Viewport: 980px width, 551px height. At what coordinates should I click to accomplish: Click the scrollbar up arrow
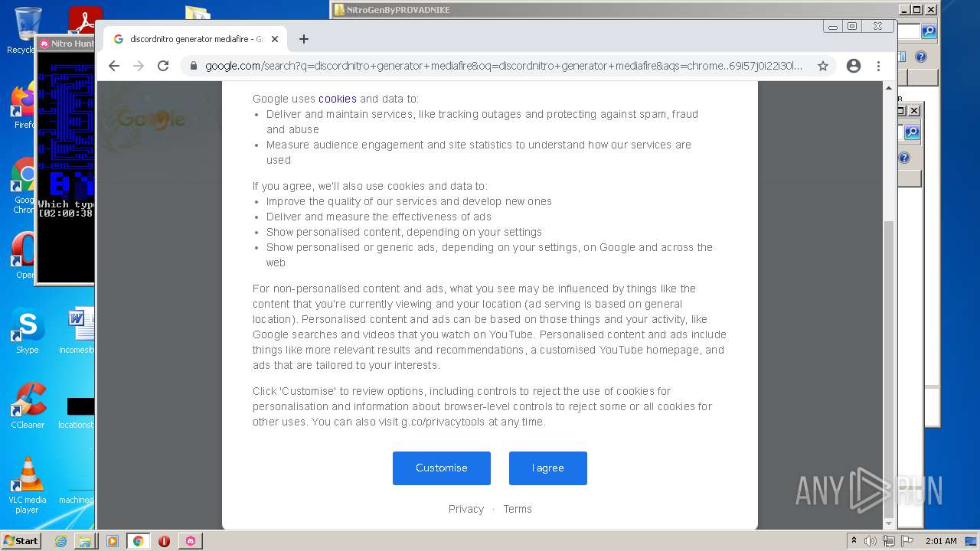click(x=889, y=88)
